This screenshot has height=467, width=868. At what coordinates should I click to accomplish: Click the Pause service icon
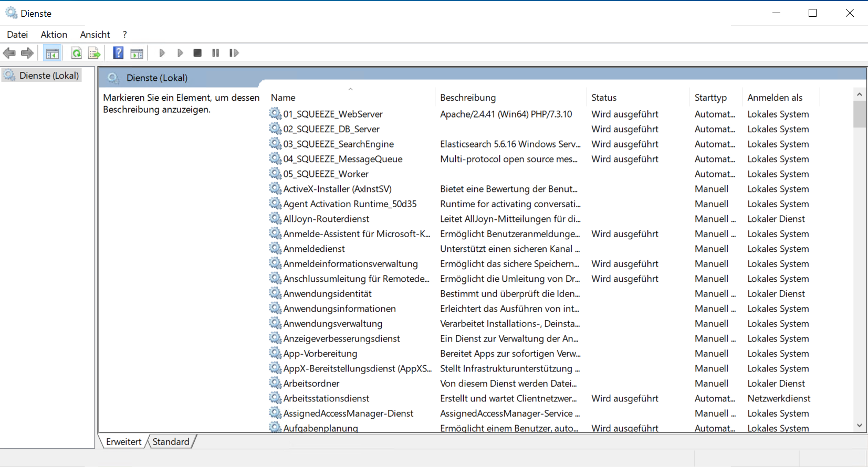(x=215, y=53)
